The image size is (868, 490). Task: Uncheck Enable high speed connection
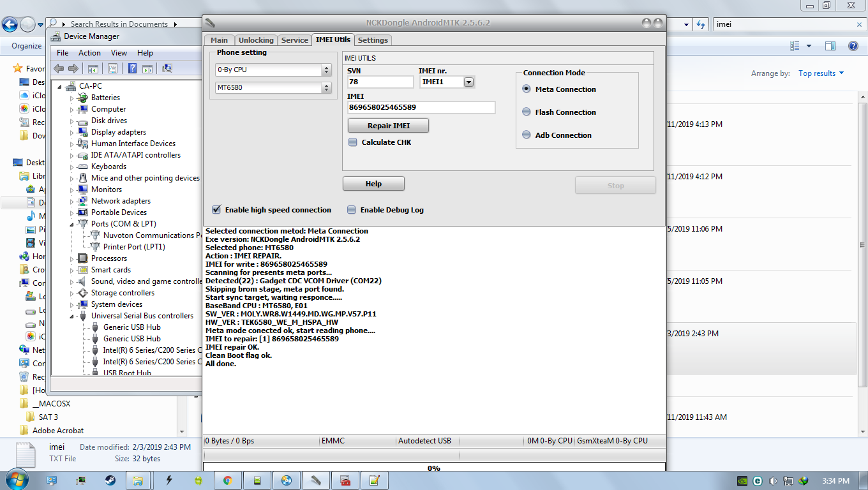tap(216, 209)
